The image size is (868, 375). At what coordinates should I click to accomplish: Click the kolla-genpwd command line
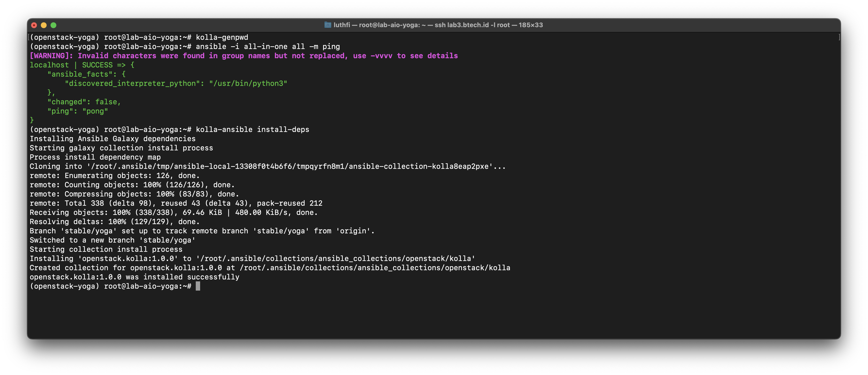[139, 37]
